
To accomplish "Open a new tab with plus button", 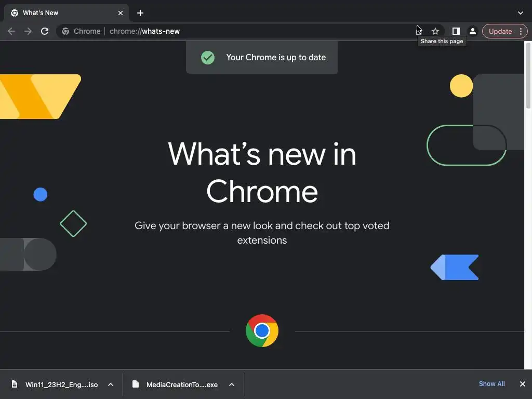I will pyautogui.click(x=140, y=13).
